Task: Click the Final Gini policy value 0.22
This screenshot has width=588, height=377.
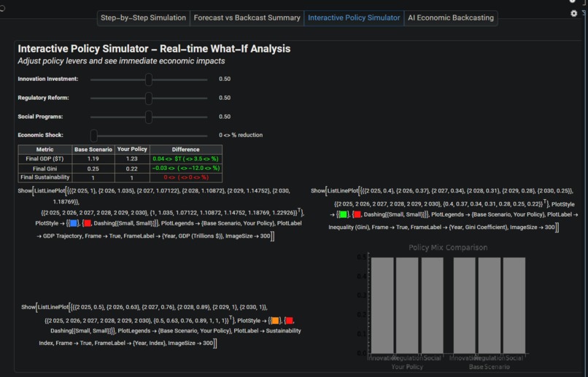Action: (132, 168)
